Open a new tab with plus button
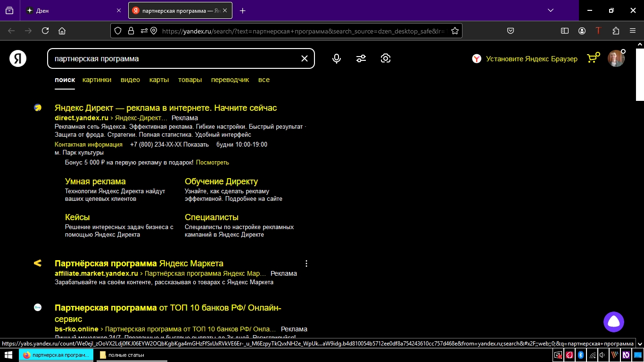 click(242, 10)
